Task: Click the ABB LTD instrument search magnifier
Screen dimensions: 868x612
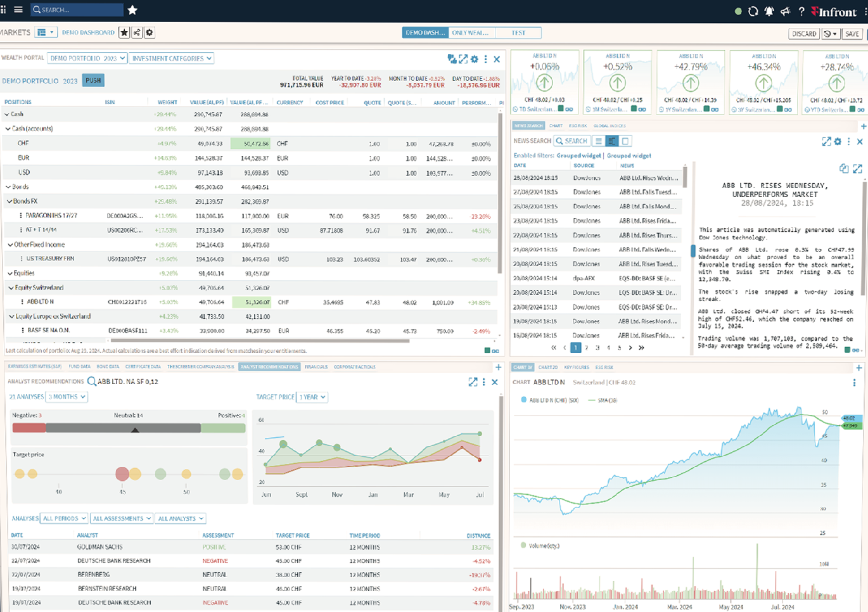Action: pyautogui.click(x=92, y=381)
